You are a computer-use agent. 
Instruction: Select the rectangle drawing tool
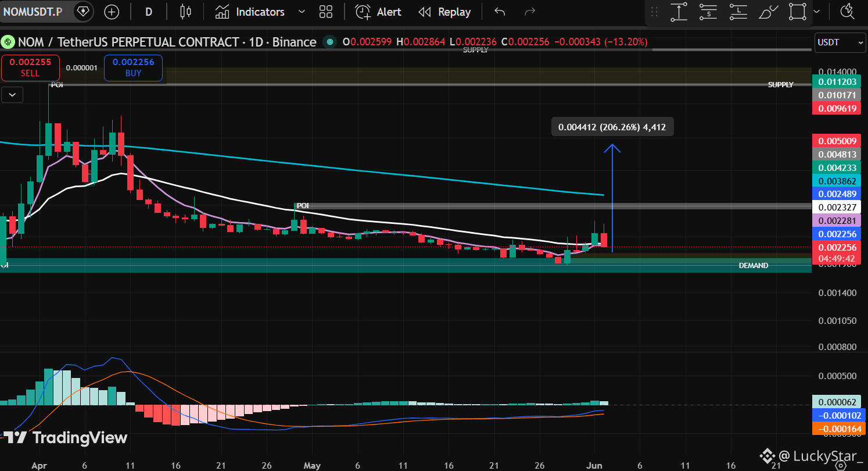(x=798, y=12)
